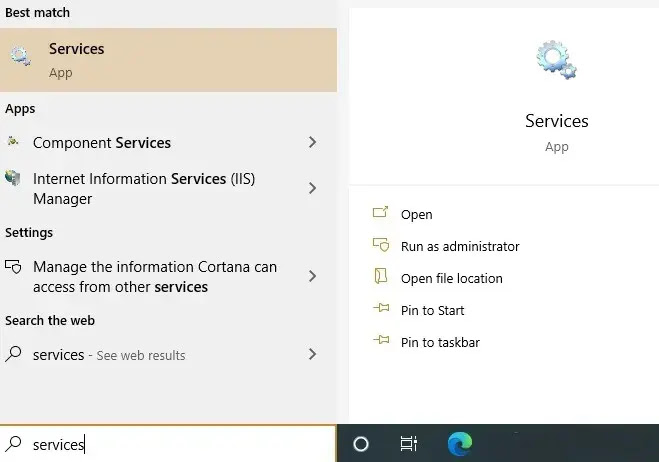
Task: Select Open in the Services actions
Action: point(416,214)
